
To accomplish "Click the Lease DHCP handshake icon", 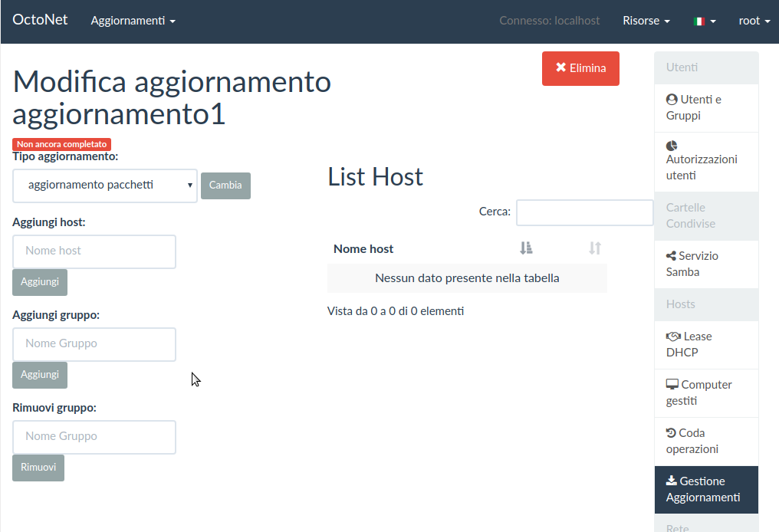I will [673, 337].
